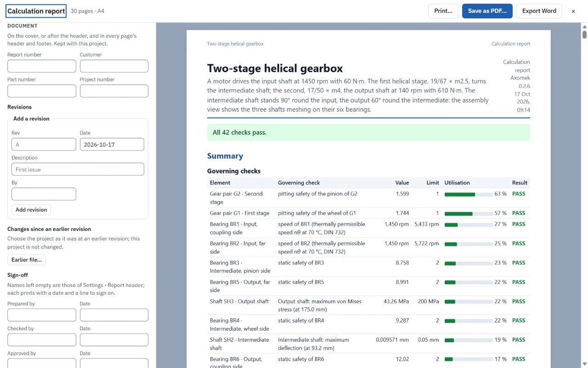Click the PASS result in the Bearing BR1 row

519,224
